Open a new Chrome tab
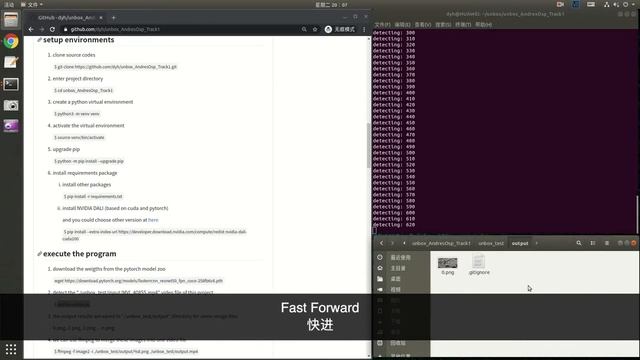Viewport: 640px width, 360px height. [x=113, y=18]
